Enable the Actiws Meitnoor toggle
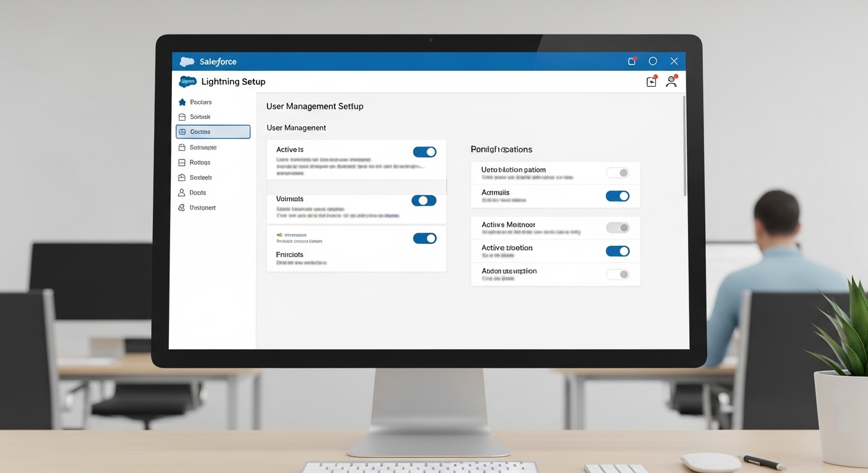Viewport: 868px width, 473px height. point(618,227)
